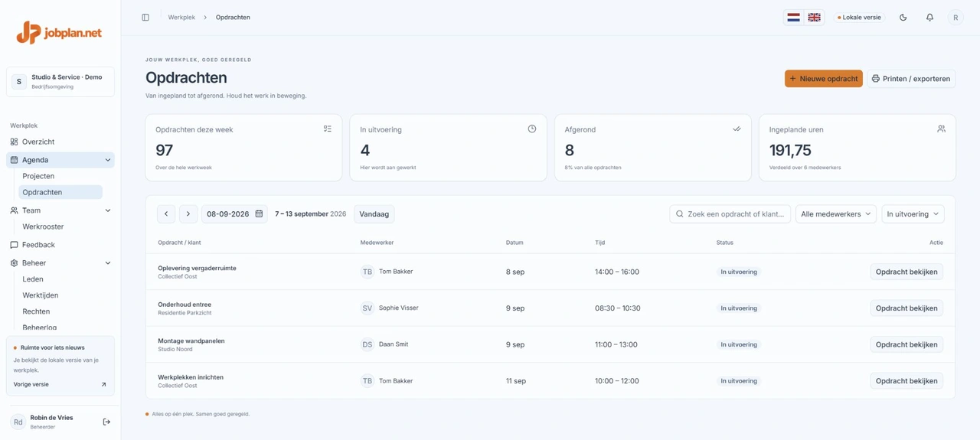Open Alle medewerkers dropdown
The image size is (980, 440).
(x=836, y=214)
